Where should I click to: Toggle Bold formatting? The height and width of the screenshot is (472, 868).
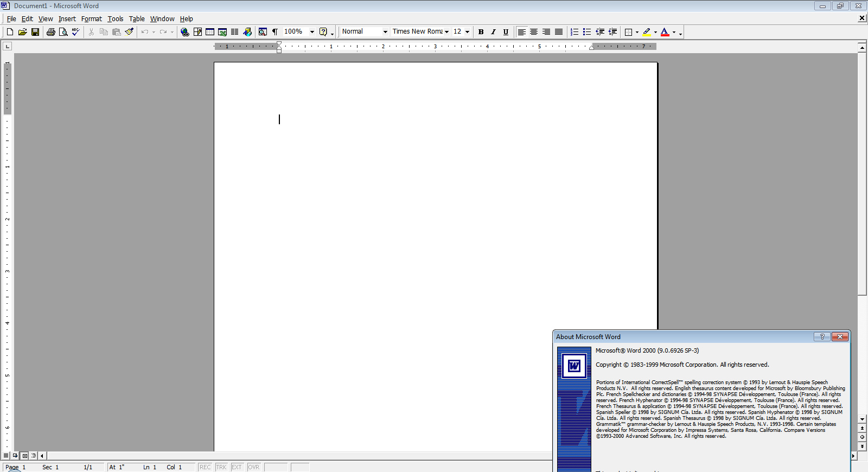tap(481, 32)
